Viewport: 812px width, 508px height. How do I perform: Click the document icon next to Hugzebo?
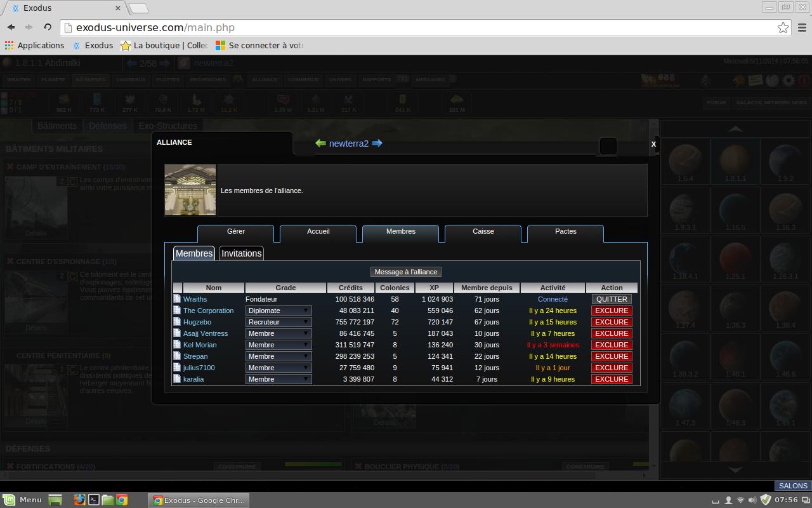[x=178, y=322]
